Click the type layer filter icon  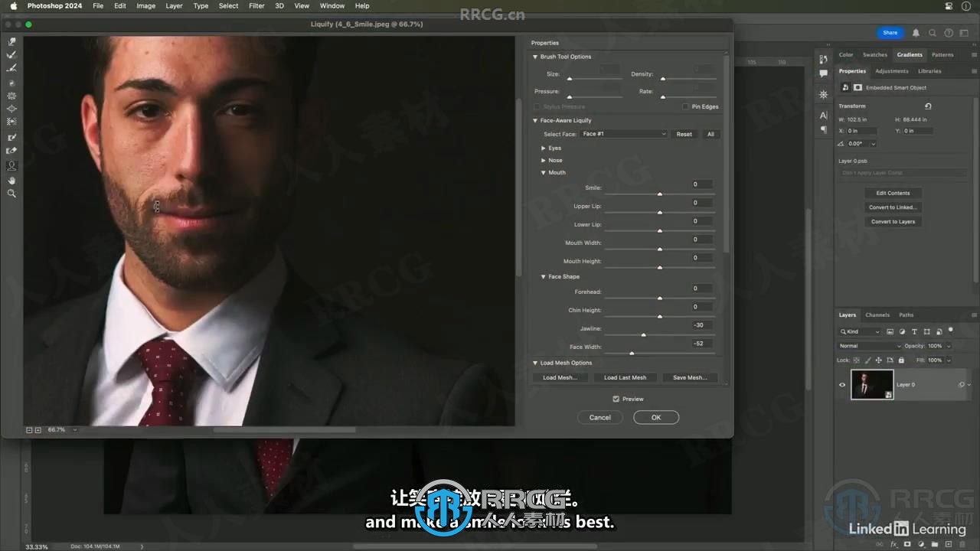coord(914,331)
